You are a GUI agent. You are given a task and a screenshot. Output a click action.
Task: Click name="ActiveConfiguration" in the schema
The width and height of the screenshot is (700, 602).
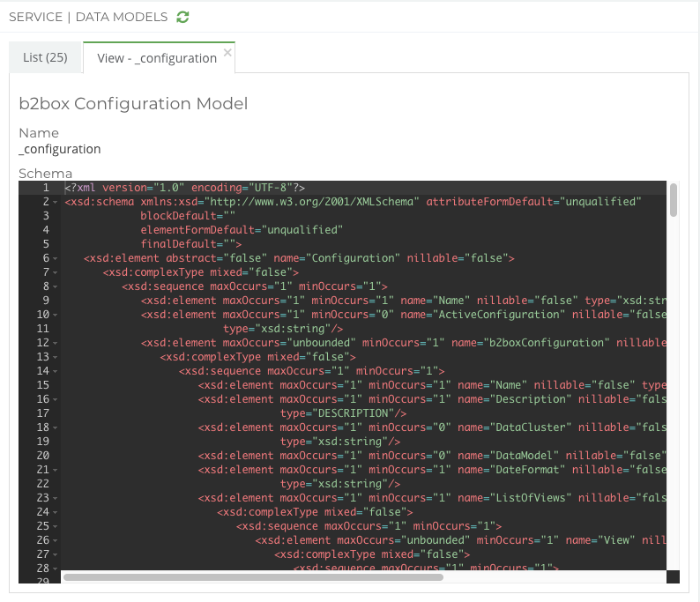[x=483, y=315]
